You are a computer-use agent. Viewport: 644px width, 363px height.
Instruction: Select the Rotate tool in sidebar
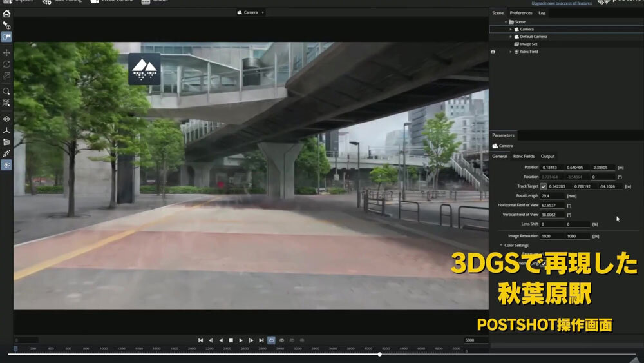(6, 64)
